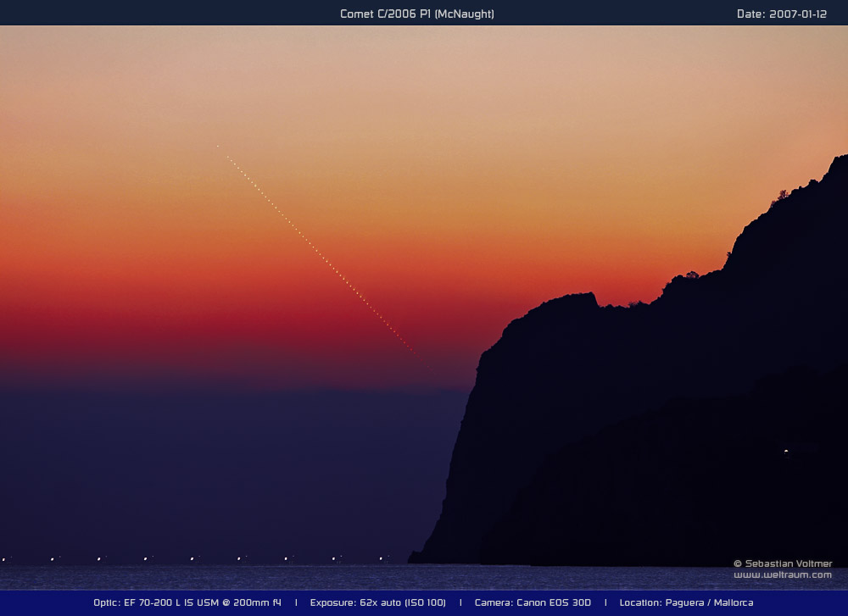This screenshot has width=848, height=616.
Task: Click the Camera: Canon EOS 30D label
Action: (533, 602)
